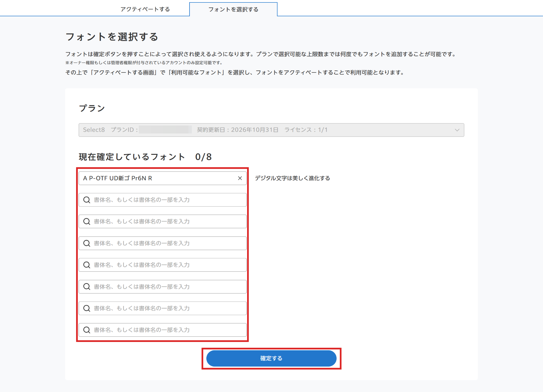Viewport: 543px width, 392px height.
Task: Click the seventh font name search field
Action: pos(163,308)
